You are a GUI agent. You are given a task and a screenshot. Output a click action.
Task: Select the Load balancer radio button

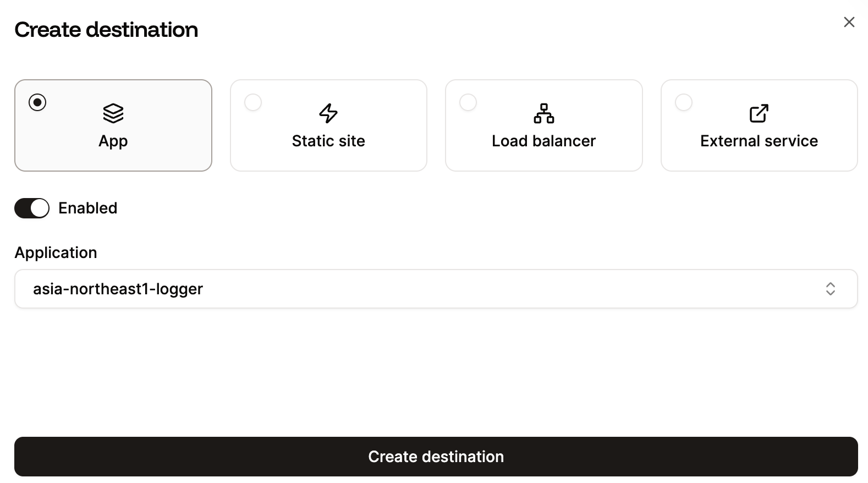pos(468,102)
